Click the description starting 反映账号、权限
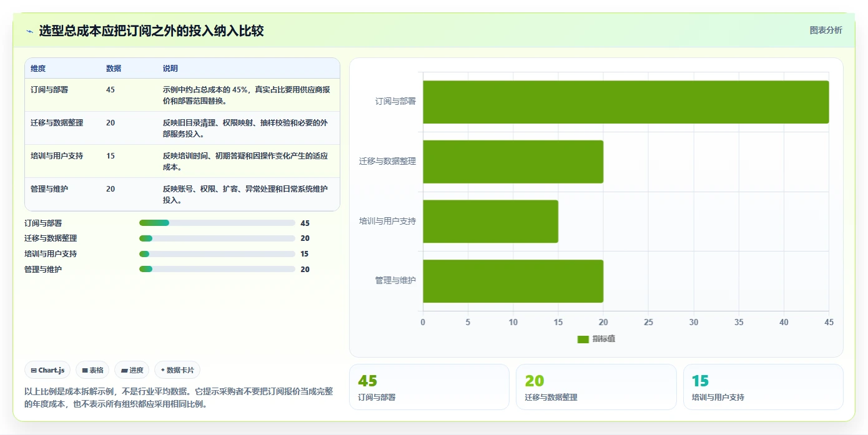The width and height of the screenshot is (868, 435). [x=245, y=194]
